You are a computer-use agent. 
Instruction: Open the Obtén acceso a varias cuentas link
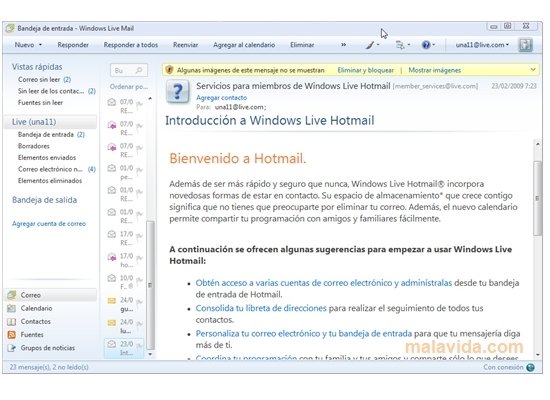pyautogui.click(x=324, y=283)
